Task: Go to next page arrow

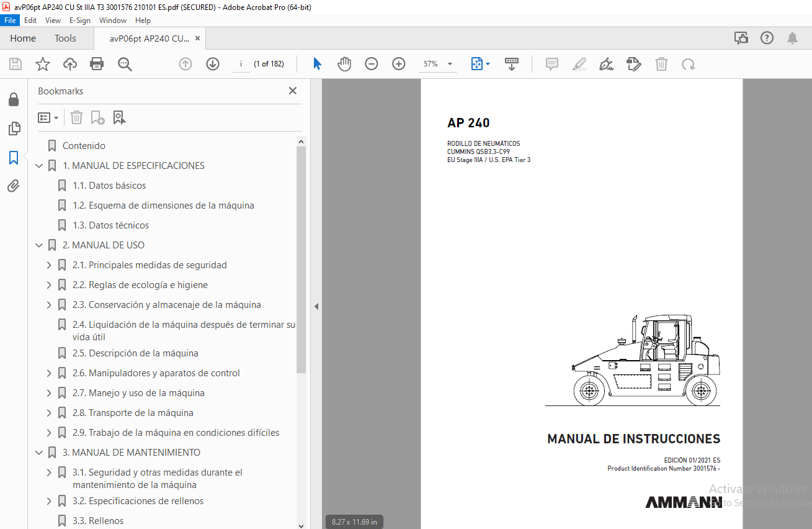Action: click(x=213, y=64)
